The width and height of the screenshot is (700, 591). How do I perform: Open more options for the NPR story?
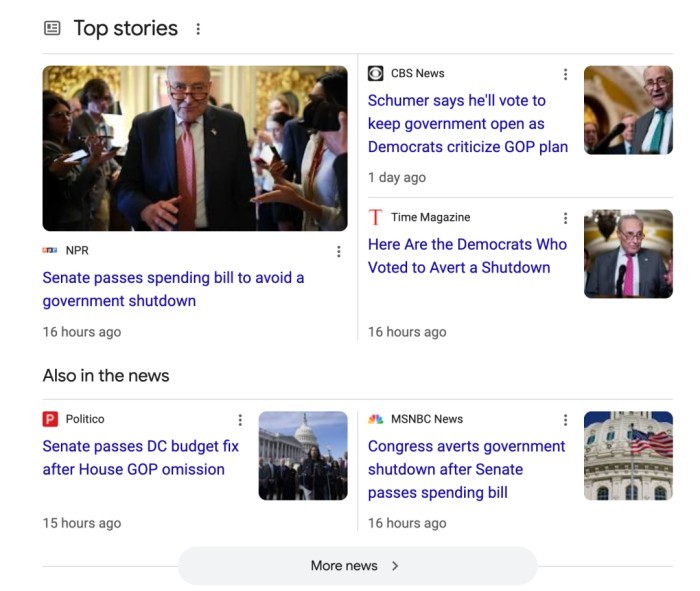pyautogui.click(x=338, y=251)
